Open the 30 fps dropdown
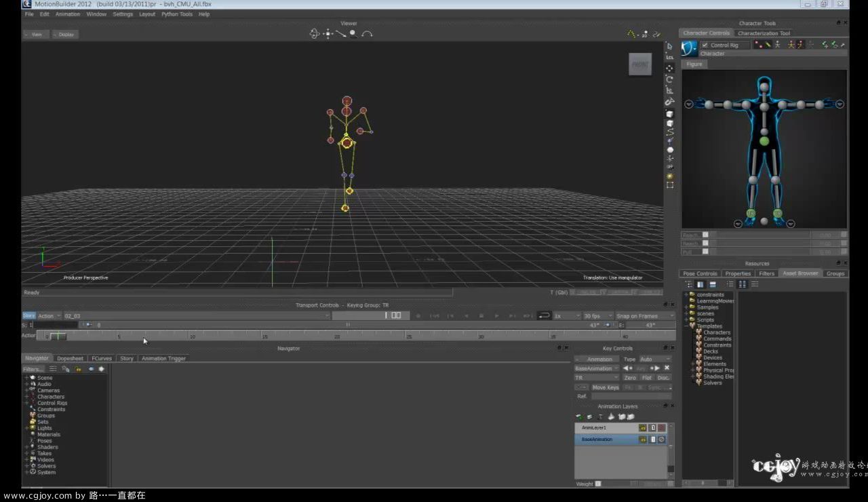 [x=597, y=315]
